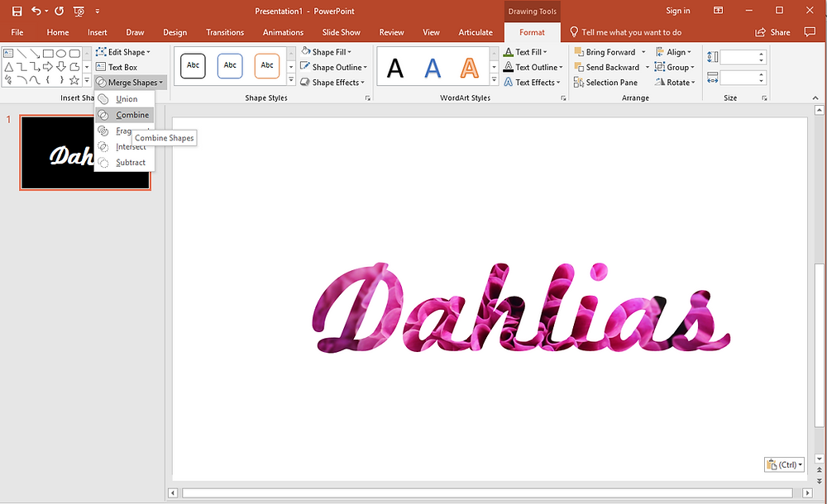Viewport: 827px width, 504px height.
Task: Click the Share button
Action: [x=772, y=32]
